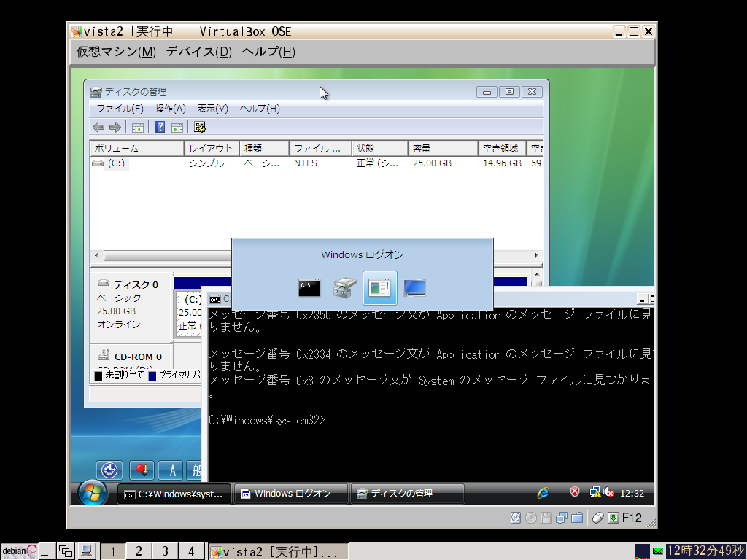Select CD-ROM 0 in the graphical disk pane

click(x=131, y=357)
